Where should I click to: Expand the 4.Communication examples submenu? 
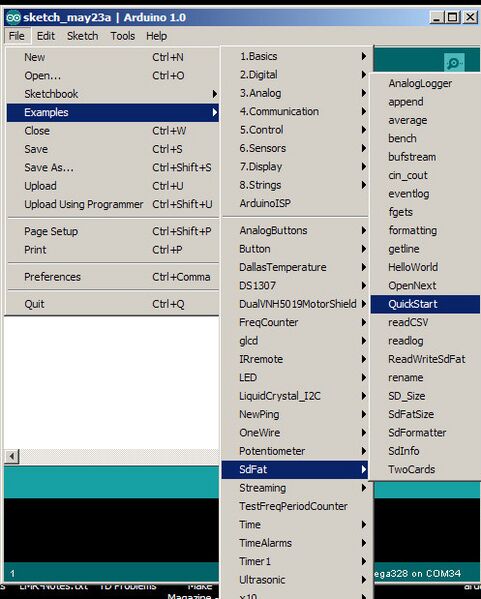point(295,112)
